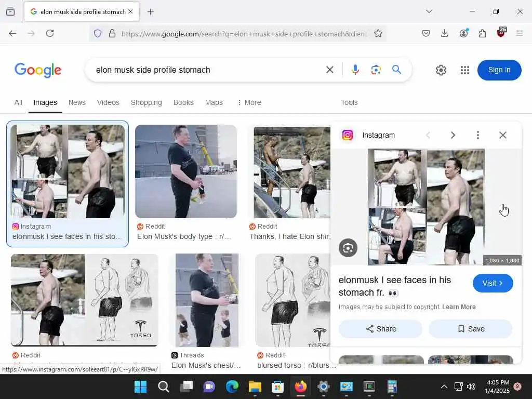Submit search with magnifier icon

coord(396,70)
